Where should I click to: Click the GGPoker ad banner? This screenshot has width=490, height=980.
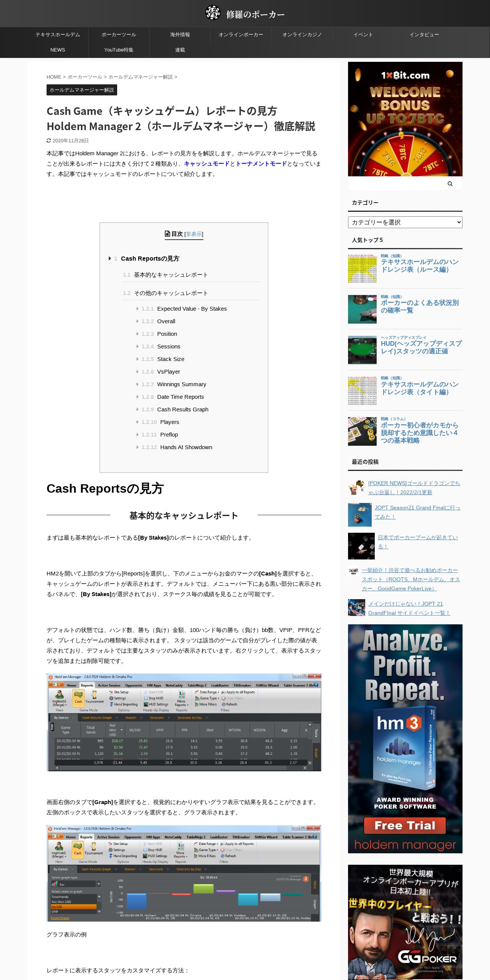coord(405,922)
